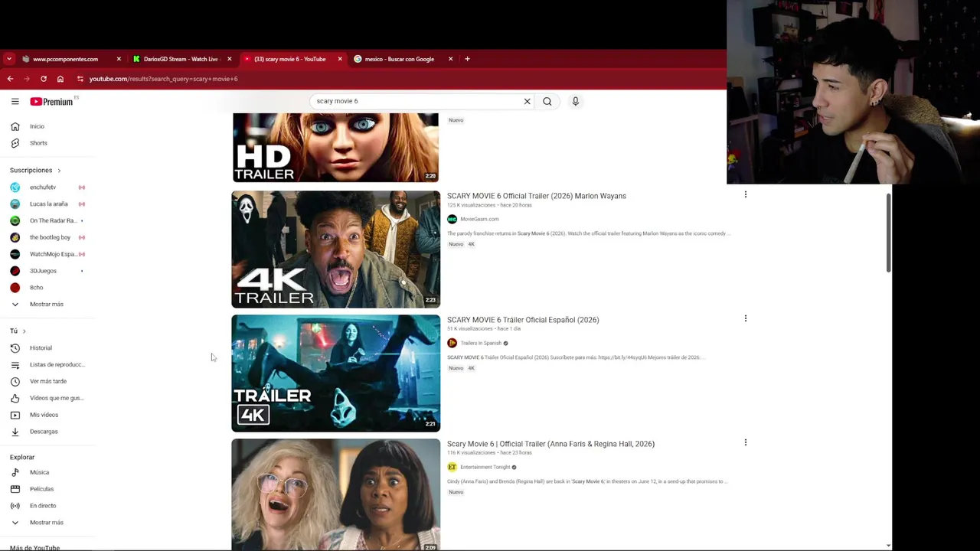Close the pccomponentes.com tab

pyautogui.click(x=119, y=59)
